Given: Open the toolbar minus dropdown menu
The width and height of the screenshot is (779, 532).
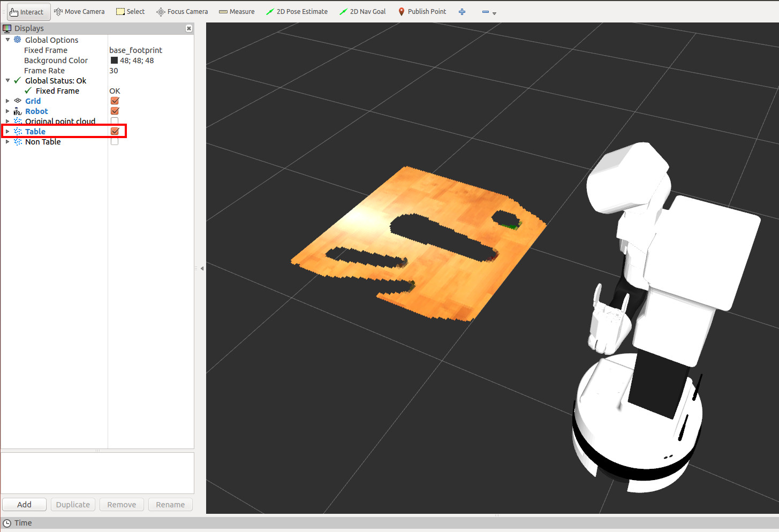Looking at the screenshot, I should pyautogui.click(x=489, y=12).
